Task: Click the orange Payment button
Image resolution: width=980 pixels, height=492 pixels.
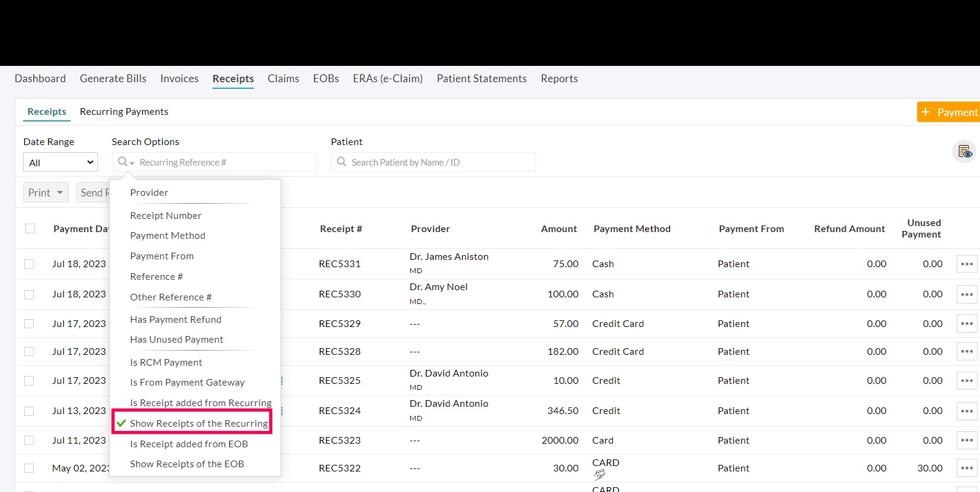Action: tap(949, 112)
